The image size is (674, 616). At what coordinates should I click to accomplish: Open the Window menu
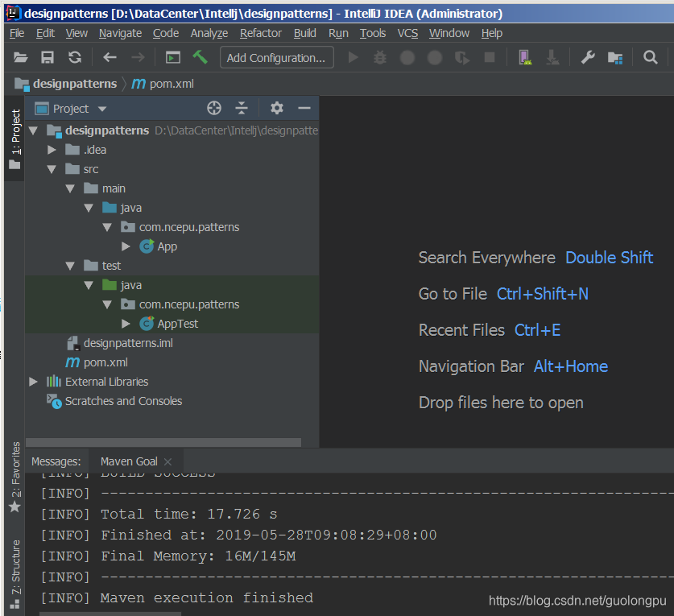[449, 33]
